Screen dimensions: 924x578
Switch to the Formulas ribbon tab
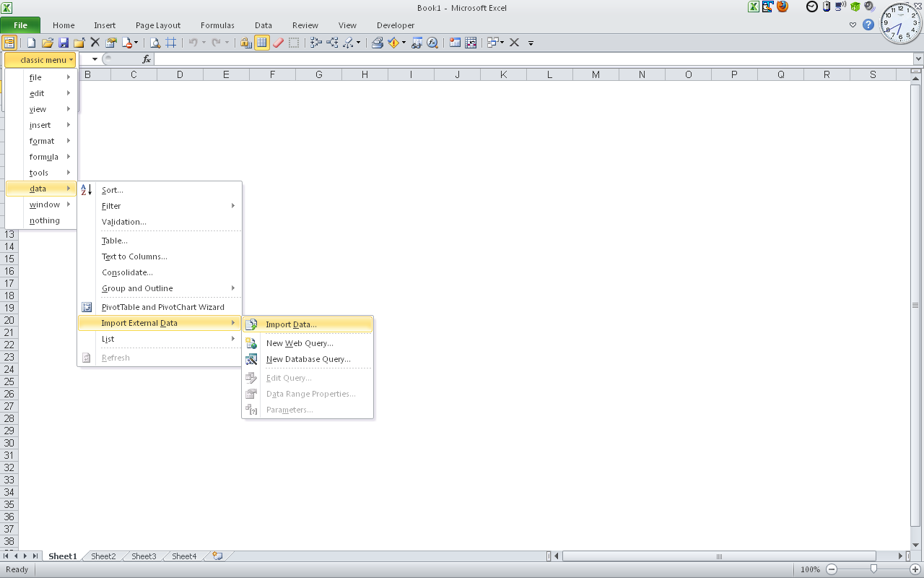(x=217, y=25)
